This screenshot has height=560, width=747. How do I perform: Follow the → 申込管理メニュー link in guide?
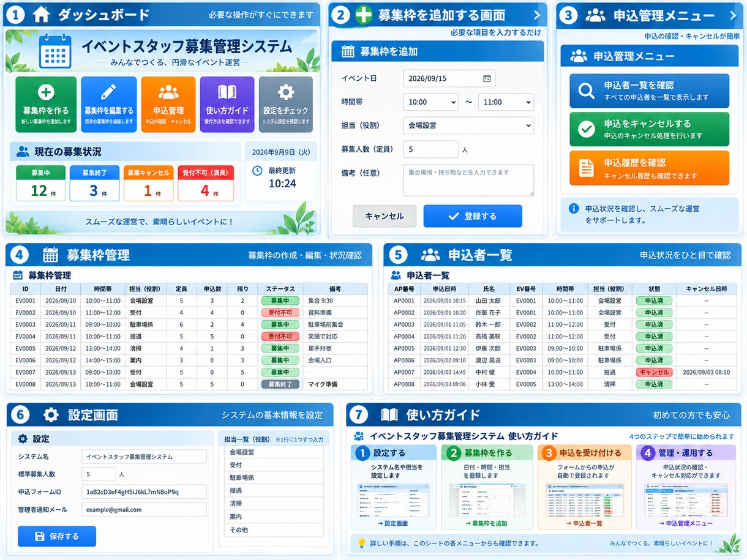[x=686, y=523]
